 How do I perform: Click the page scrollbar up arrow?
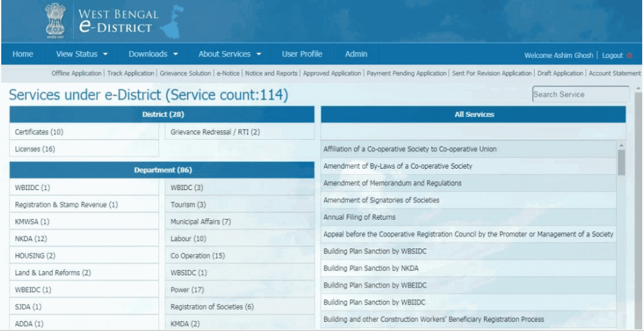pos(639,88)
